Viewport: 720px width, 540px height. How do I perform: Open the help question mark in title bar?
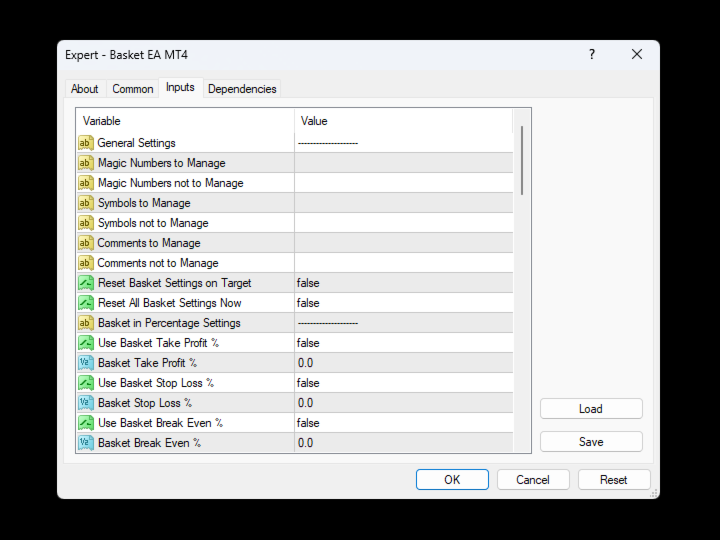pyautogui.click(x=592, y=55)
